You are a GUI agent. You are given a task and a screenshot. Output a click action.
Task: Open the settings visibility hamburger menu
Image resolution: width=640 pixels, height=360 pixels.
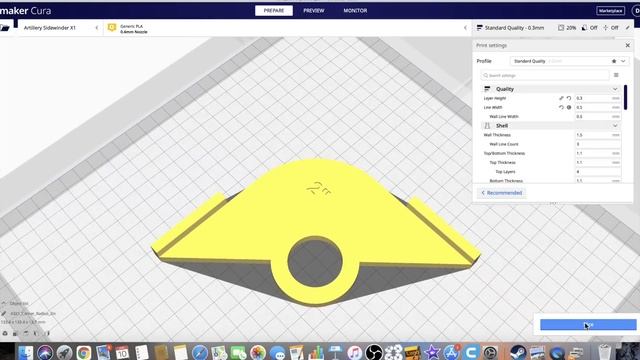pyautogui.click(x=616, y=75)
